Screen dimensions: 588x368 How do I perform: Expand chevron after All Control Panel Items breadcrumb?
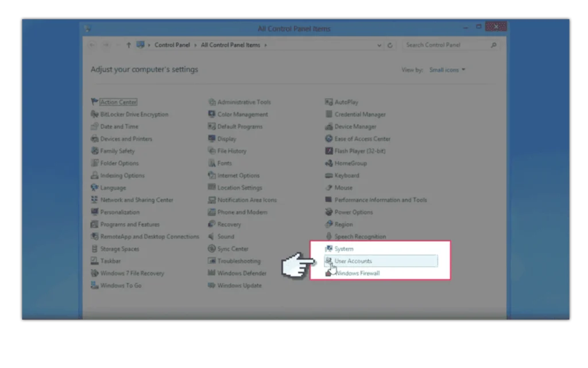pos(265,45)
